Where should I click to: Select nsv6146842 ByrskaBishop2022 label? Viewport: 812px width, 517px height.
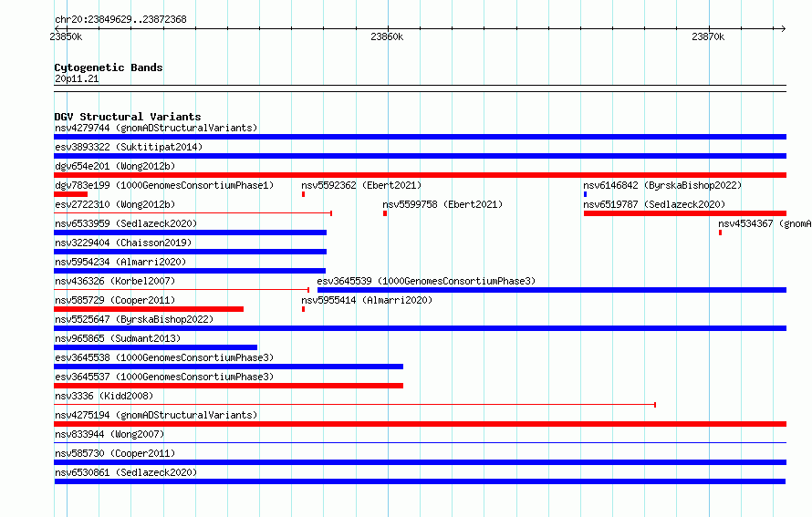[x=662, y=185]
